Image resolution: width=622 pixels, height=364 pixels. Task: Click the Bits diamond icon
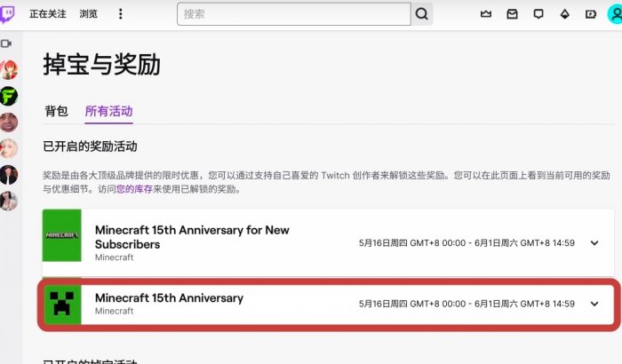click(x=564, y=14)
